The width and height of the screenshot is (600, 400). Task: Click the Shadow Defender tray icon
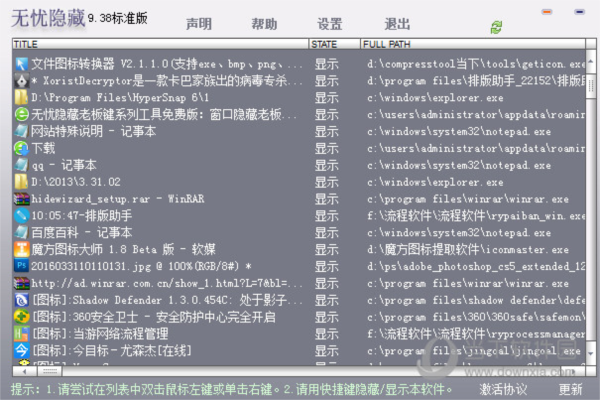tap(21, 300)
